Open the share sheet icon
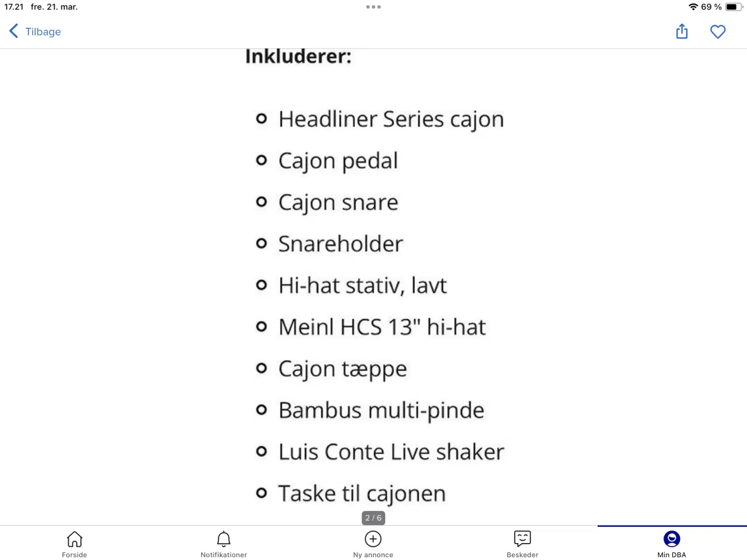Image resolution: width=747 pixels, height=560 pixels. point(682,32)
